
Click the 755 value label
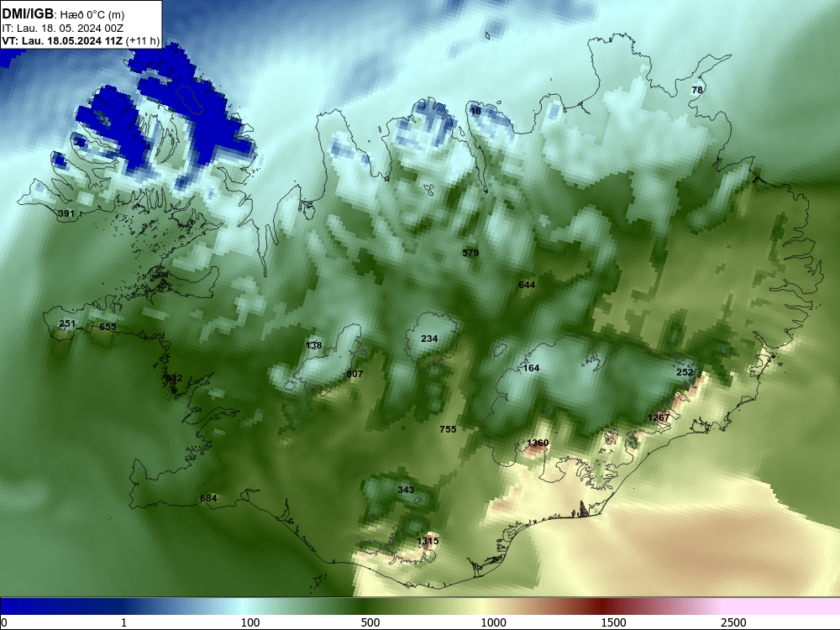point(448,429)
